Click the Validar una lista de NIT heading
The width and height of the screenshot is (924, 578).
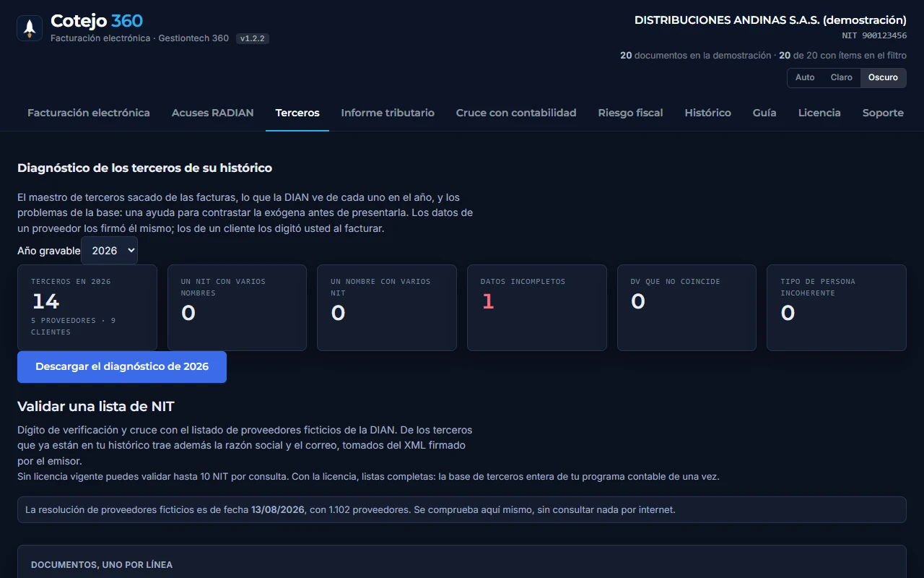coord(96,406)
